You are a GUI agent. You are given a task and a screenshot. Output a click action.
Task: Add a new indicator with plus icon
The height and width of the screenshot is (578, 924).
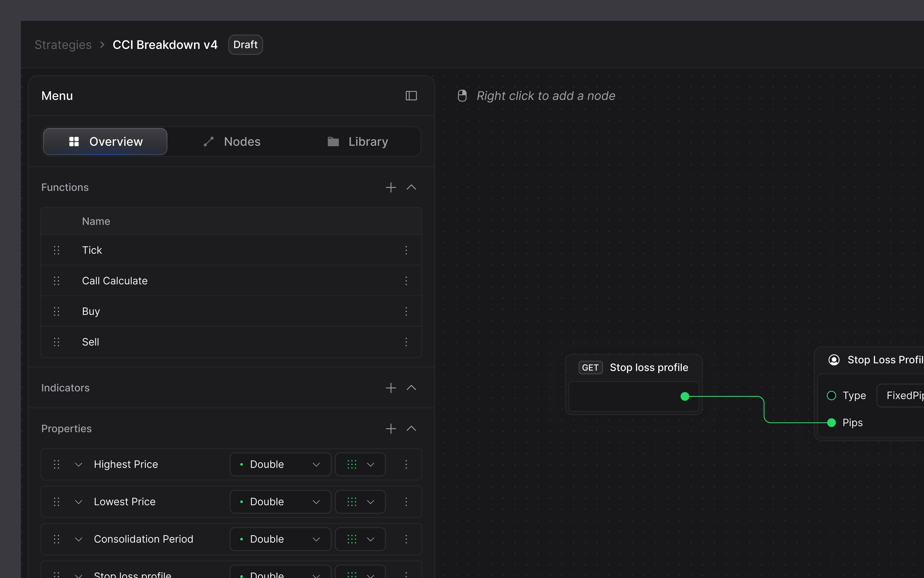coord(390,388)
